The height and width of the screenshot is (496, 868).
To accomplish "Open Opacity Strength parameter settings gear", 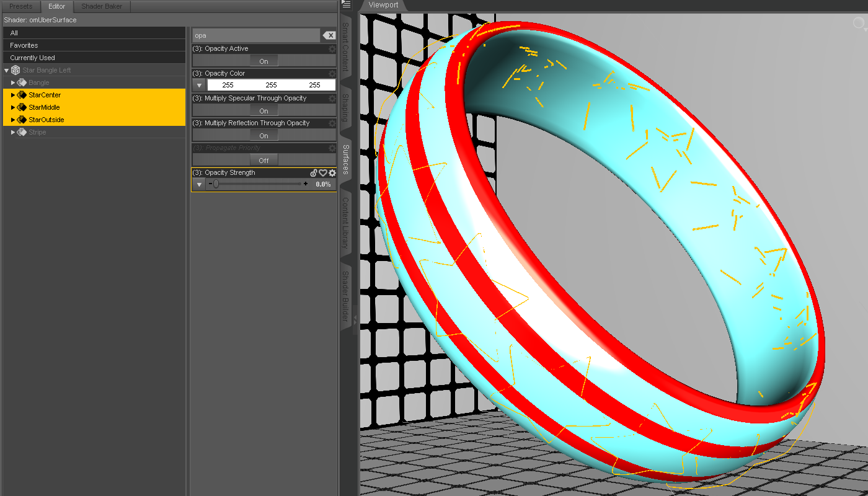I will click(x=332, y=173).
